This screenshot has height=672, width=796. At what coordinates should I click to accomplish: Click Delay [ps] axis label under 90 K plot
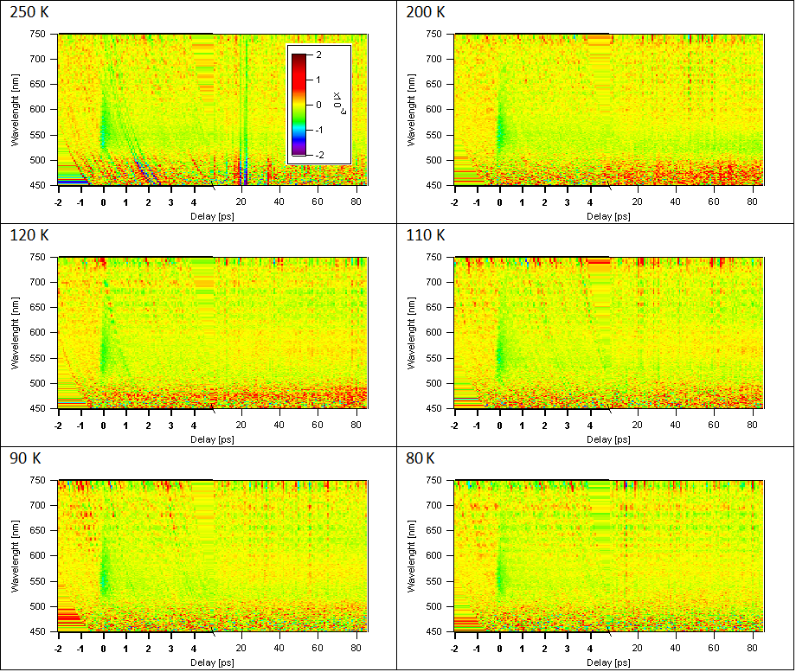(x=212, y=662)
